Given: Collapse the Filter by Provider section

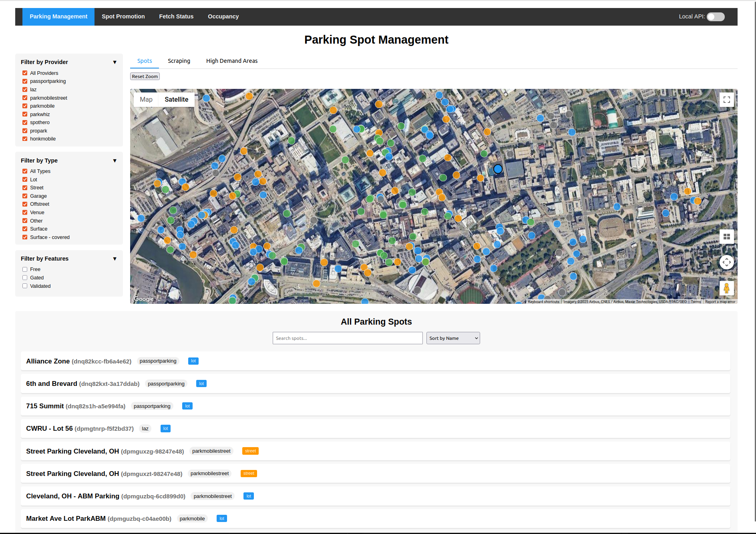Looking at the screenshot, I should tap(115, 62).
